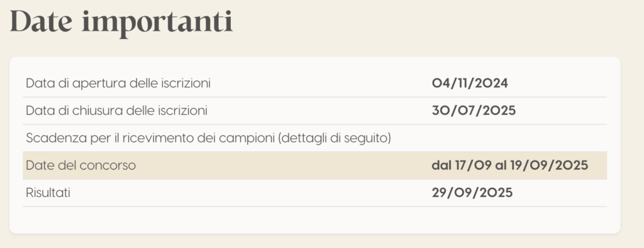Click the "19/09/2025" end date of concorso
Screen dimensions: 644x248
tap(549, 166)
